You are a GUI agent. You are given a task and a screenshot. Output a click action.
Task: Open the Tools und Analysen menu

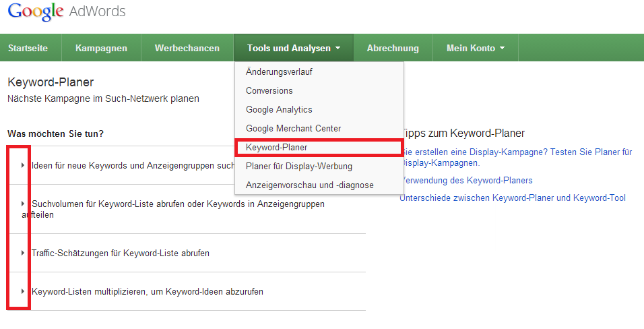coord(294,48)
